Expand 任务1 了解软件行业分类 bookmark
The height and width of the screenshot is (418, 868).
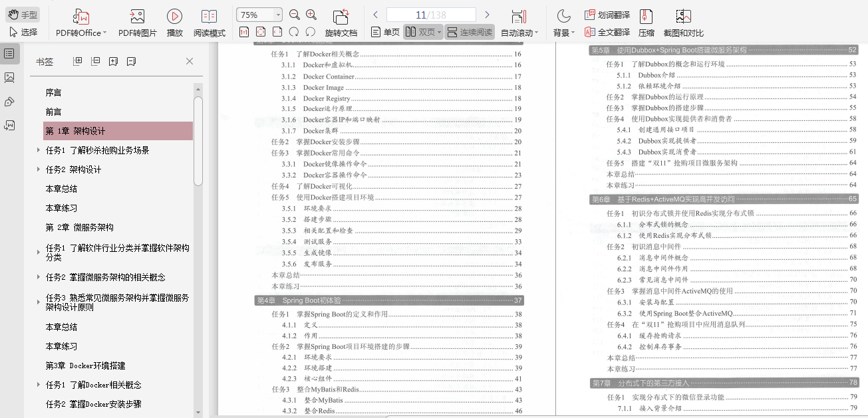39,253
